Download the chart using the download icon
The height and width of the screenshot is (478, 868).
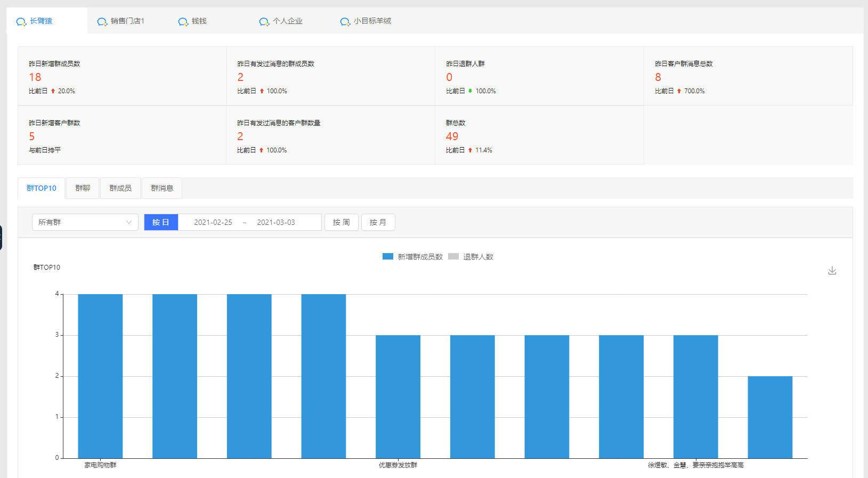coord(832,271)
